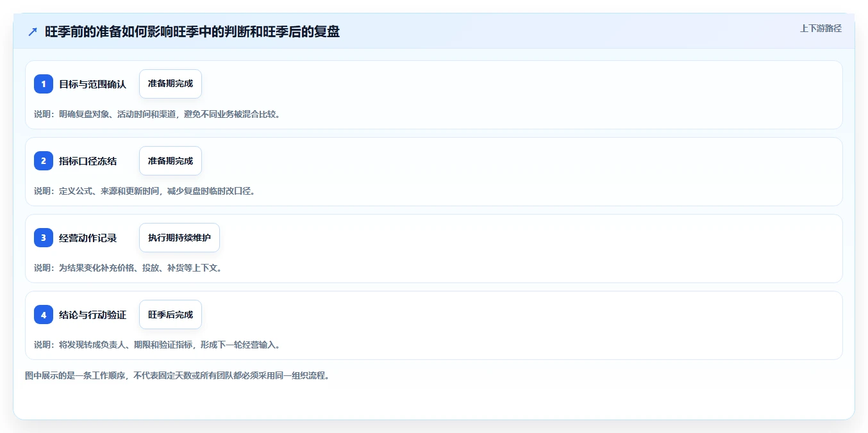The image size is (868, 433).
Task: Click the 旺季后完成 tag
Action: 171,315
